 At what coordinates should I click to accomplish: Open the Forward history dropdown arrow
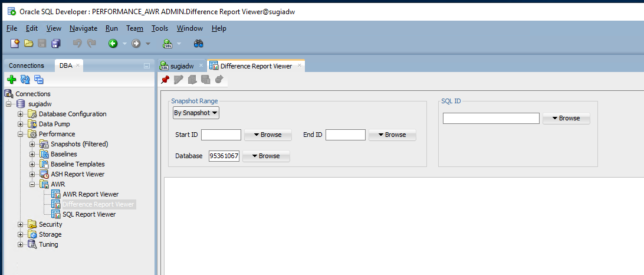pos(148,44)
